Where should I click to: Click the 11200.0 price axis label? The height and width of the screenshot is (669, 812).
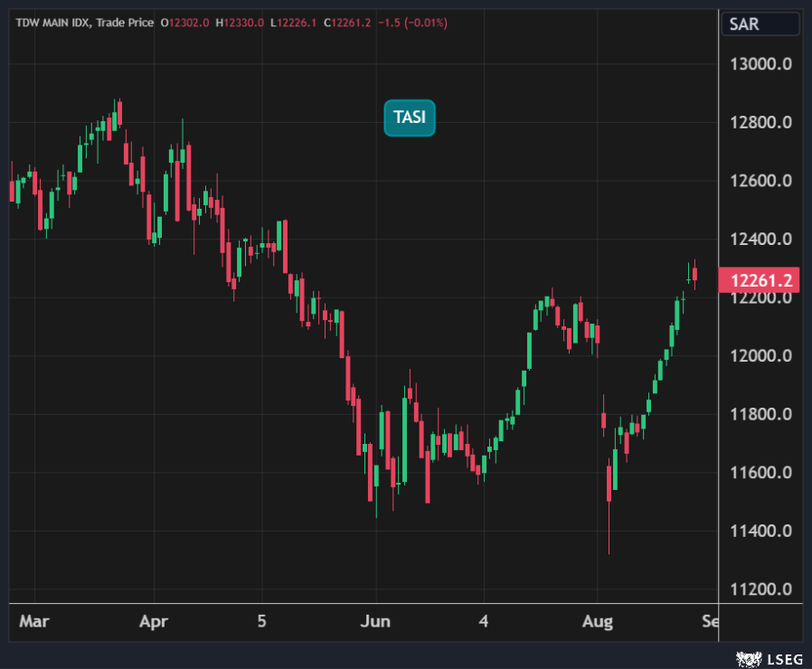click(x=760, y=589)
